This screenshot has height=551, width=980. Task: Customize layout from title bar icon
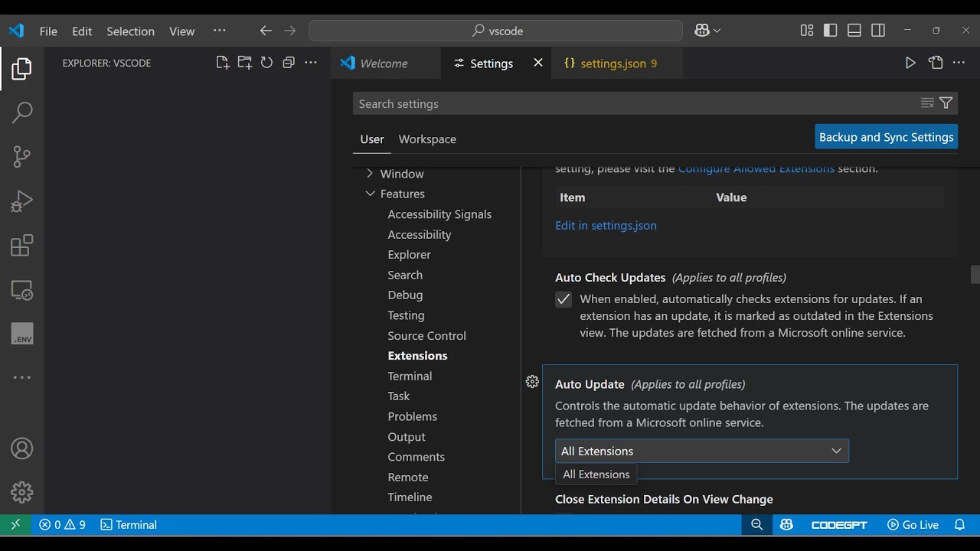[x=807, y=31]
